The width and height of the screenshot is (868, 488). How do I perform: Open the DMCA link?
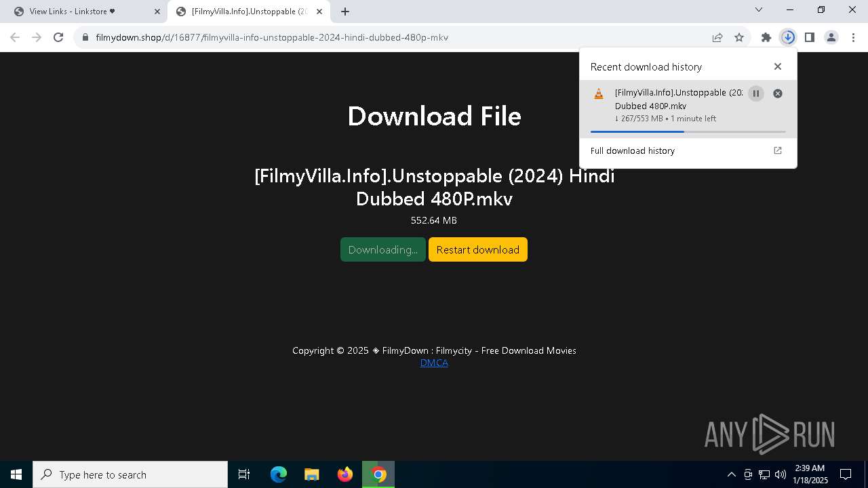[434, 363]
